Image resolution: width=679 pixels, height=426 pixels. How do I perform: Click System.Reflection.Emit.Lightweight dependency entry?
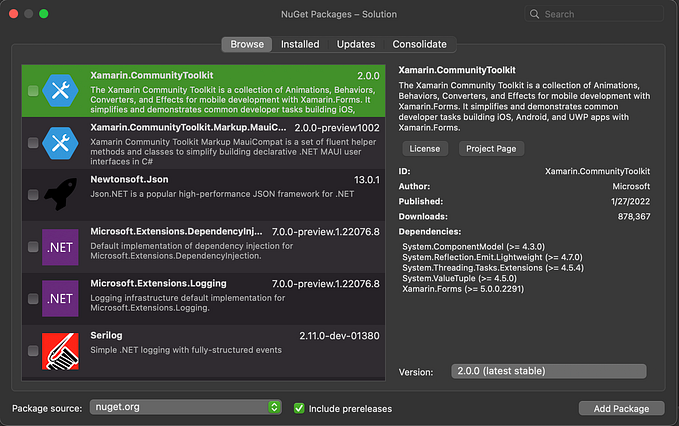pyautogui.click(x=492, y=257)
